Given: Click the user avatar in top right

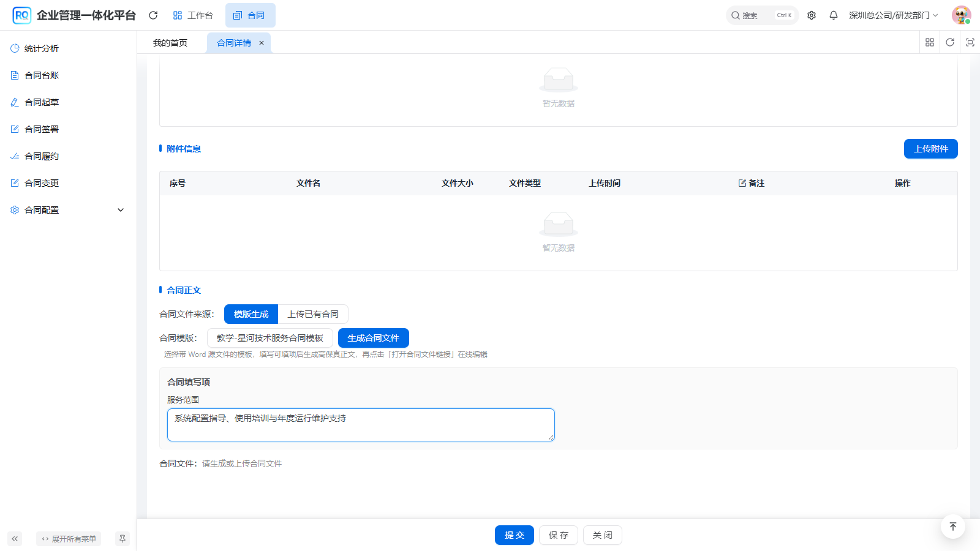Looking at the screenshot, I should point(962,15).
